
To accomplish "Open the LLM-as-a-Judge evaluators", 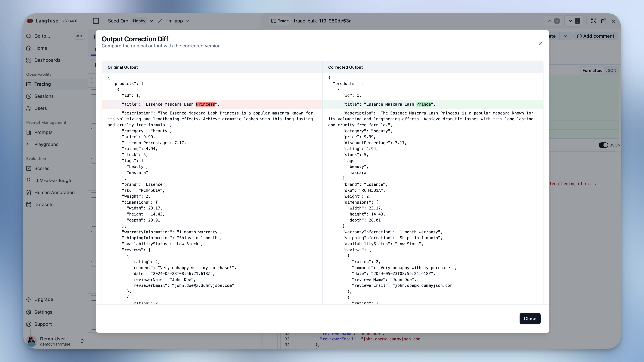I will 53,180.
